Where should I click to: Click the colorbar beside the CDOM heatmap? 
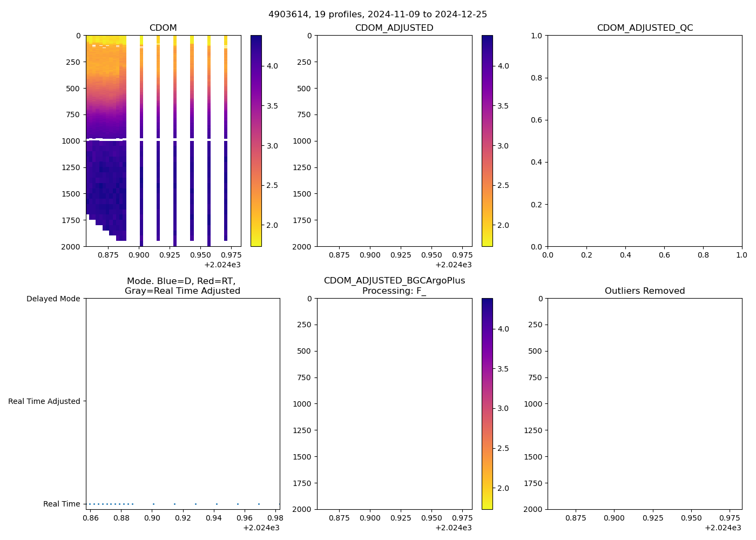[256, 140]
